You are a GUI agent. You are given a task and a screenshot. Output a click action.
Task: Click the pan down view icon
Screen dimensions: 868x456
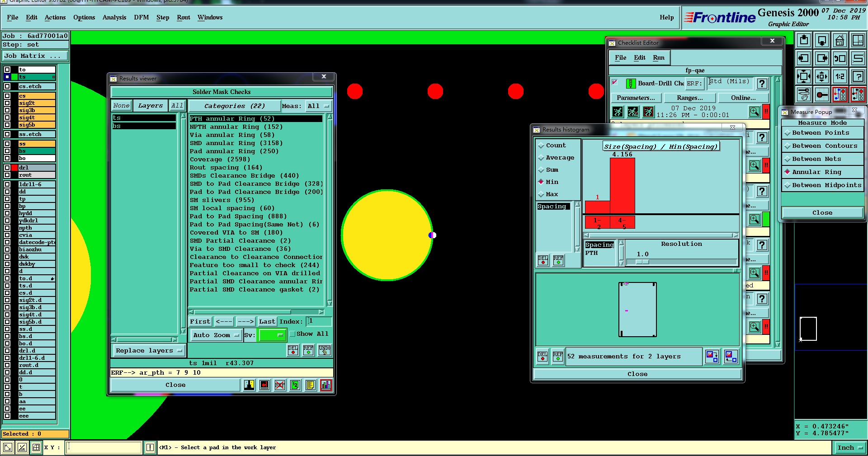[x=822, y=41]
